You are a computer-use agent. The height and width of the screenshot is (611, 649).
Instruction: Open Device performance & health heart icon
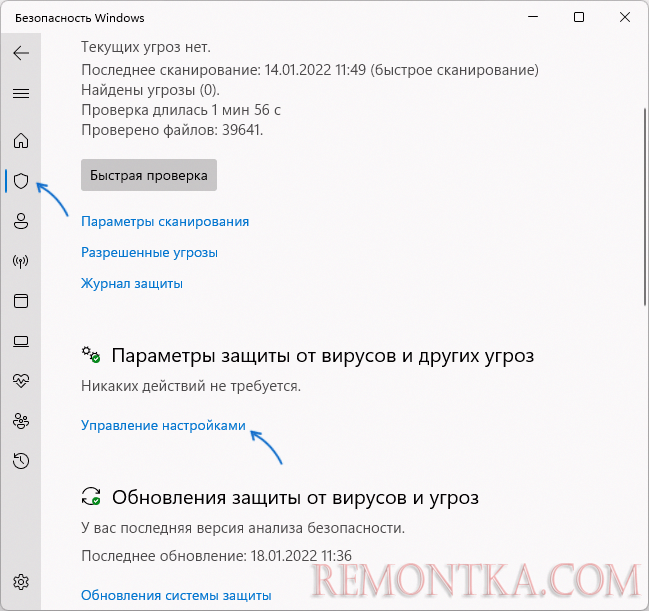[21, 380]
